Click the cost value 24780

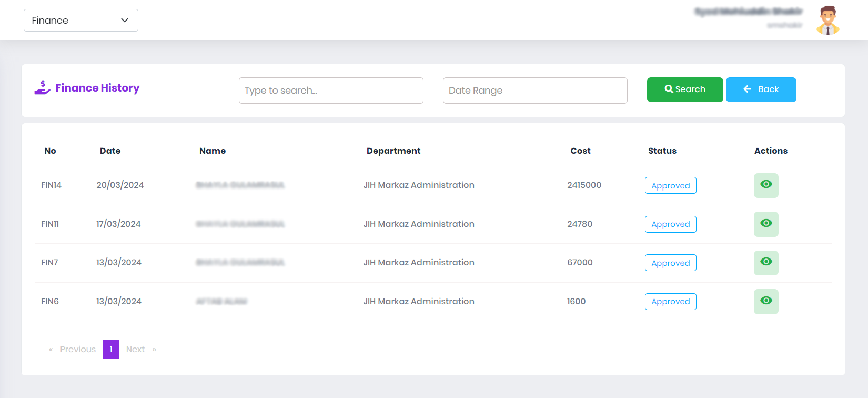tap(580, 224)
